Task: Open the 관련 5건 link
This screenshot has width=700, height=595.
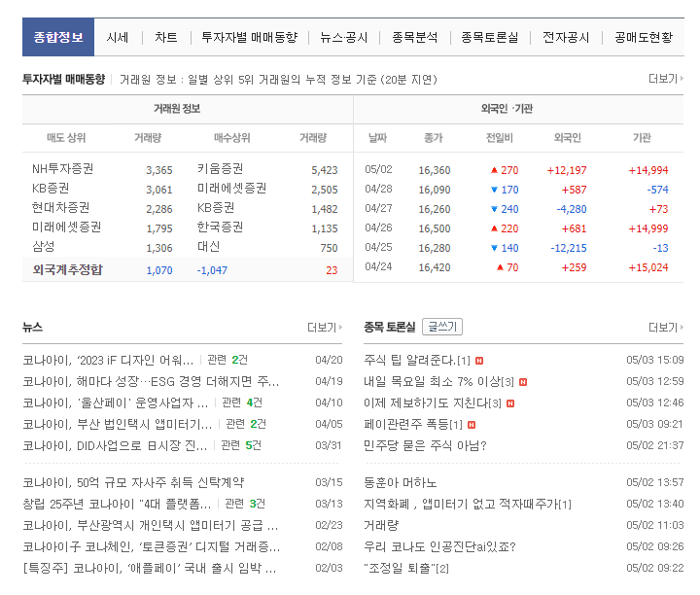Action: coord(241,445)
